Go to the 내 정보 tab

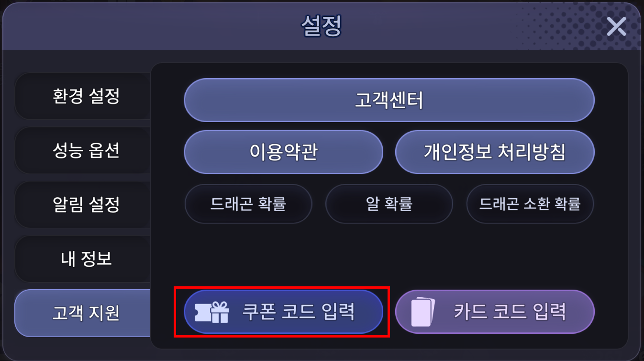[x=86, y=259]
